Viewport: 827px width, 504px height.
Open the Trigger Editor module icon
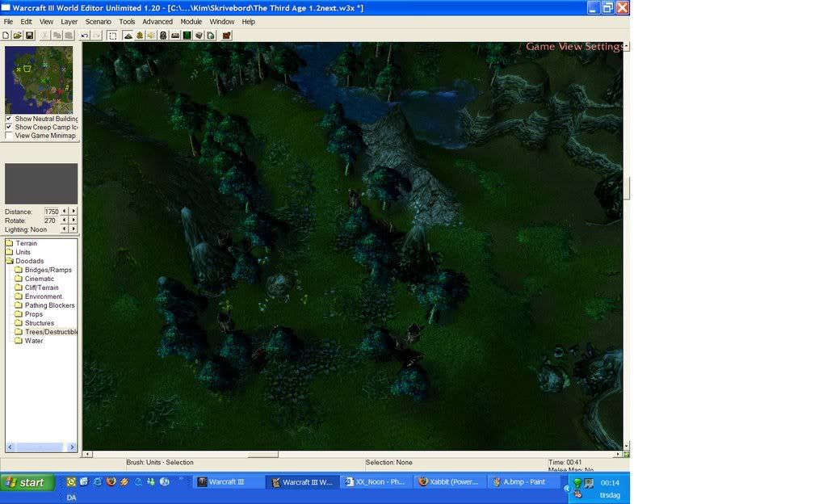click(139, 36)
